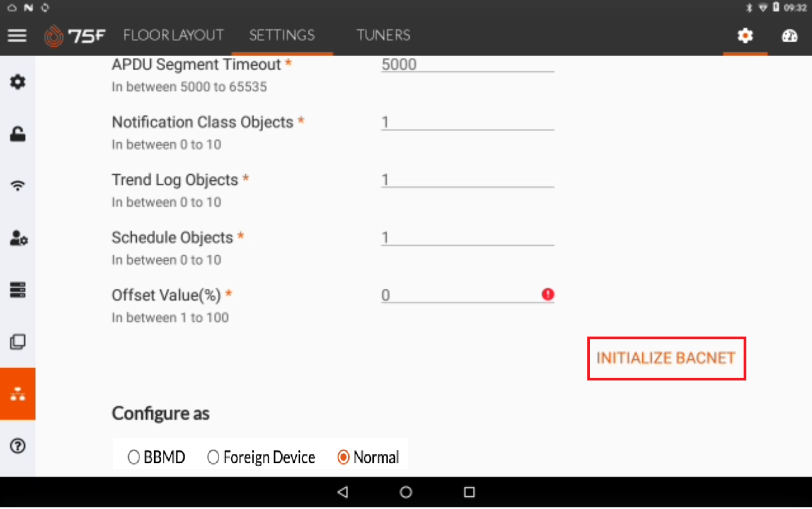Open the help question mark icon

coord(18,446)
